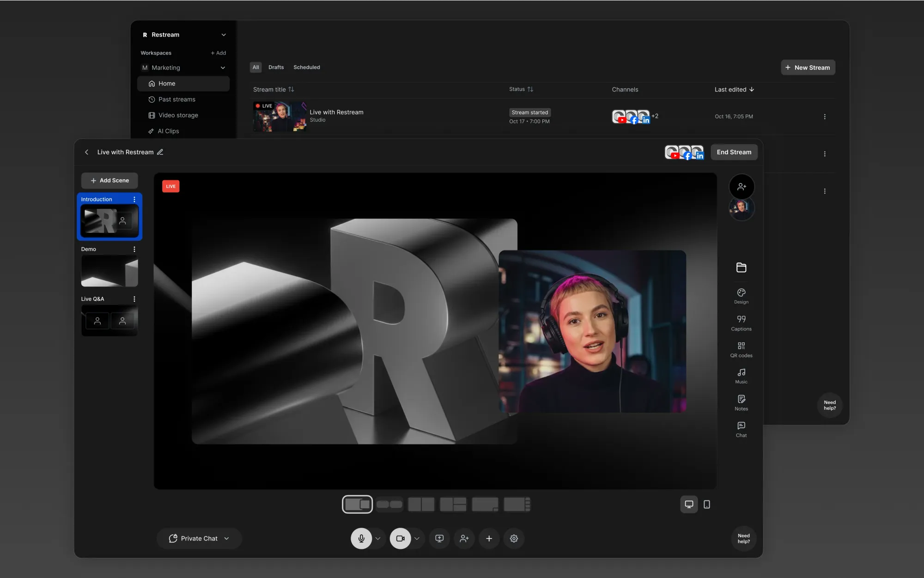Expand microphone options chevron
This screenshot has height=578, width=924.
[x=378, y=538]
